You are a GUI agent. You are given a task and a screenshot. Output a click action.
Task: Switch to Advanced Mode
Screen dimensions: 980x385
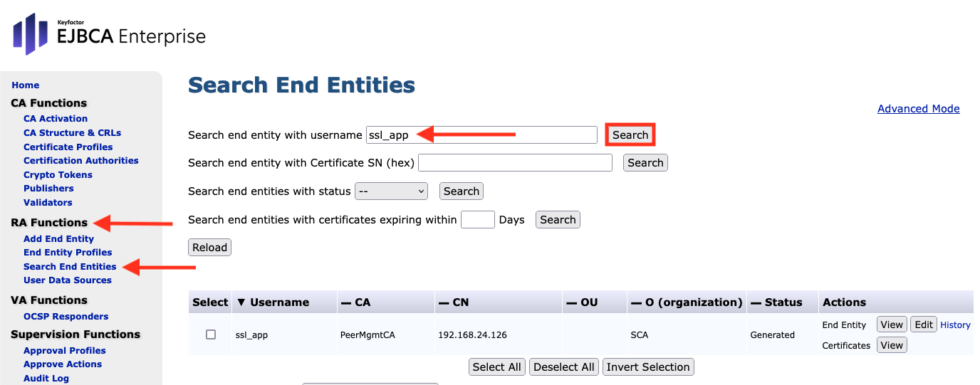[918, 109]
